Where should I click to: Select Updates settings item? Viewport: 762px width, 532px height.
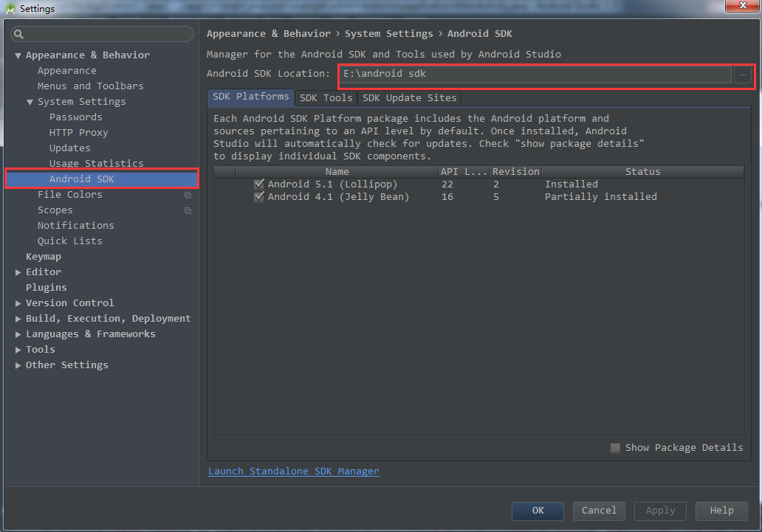(70, 148)
